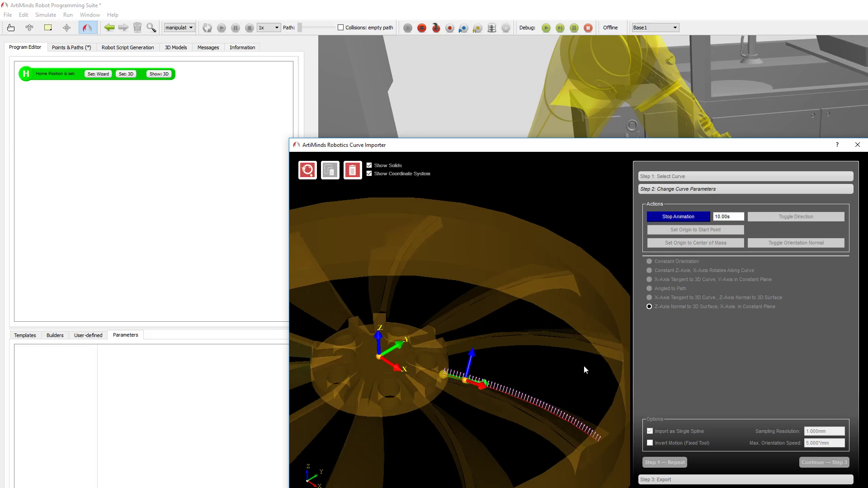Viewport: 868px width, 488px height.
Task: Click the red stop robot button icon
Action: pyautogui.click(x=422, y=28)
